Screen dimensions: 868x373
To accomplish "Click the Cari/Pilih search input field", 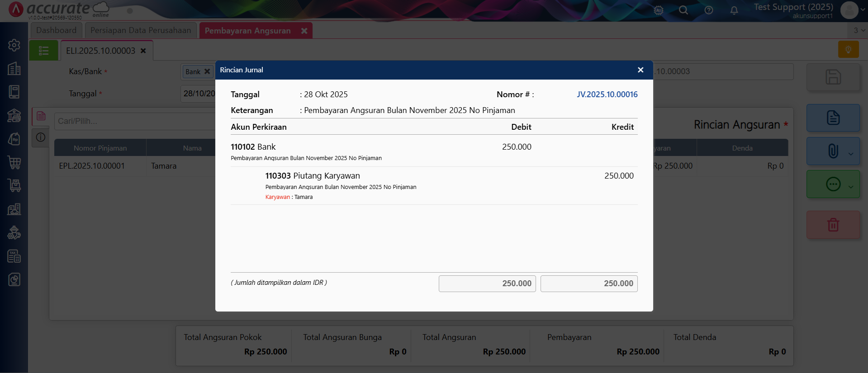I will pyautogui.click(x=134, y=121).
